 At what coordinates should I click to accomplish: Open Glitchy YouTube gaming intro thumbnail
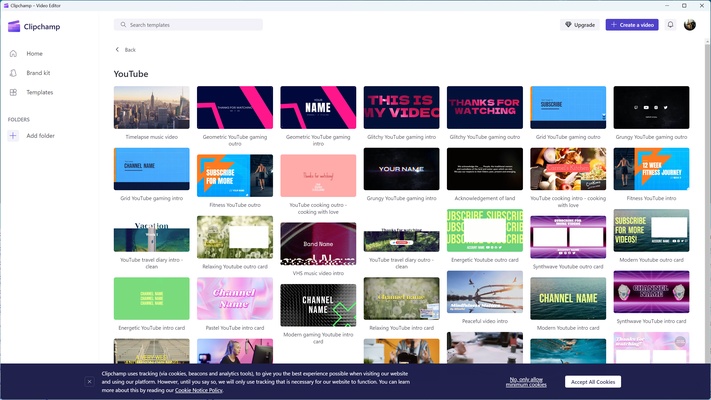401,107
